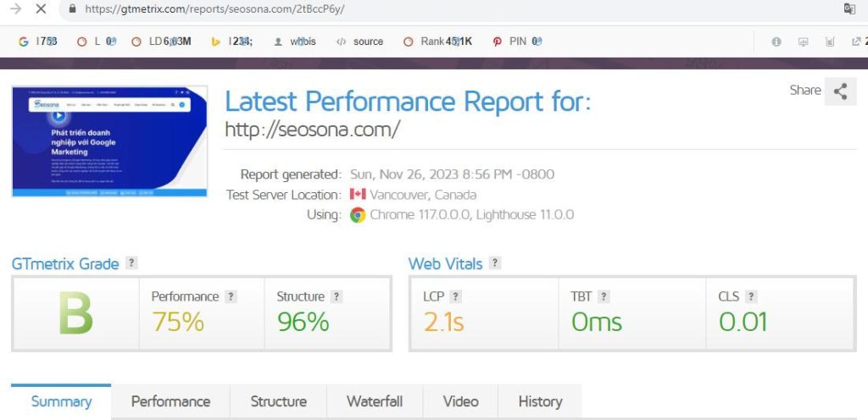Screen dimensions: 868x420
Task: Click the Rank metric item
Action: pyautogui.click(x=437, y=41)
